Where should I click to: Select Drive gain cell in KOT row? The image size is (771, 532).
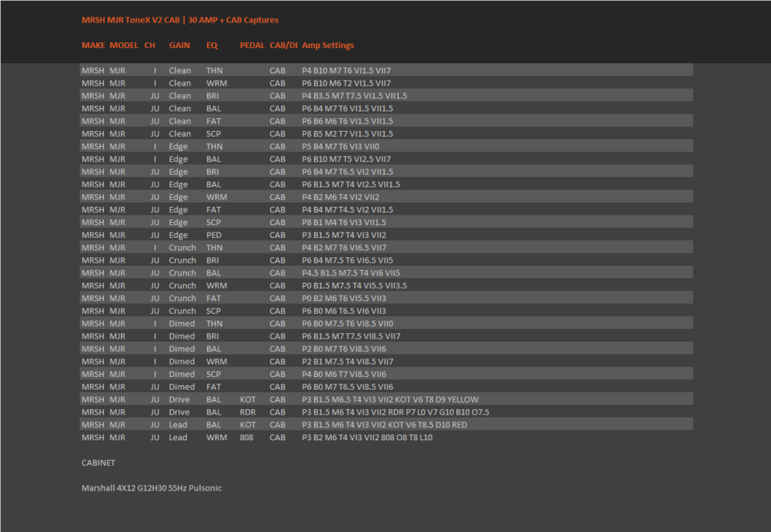click(x=179, y=400)
